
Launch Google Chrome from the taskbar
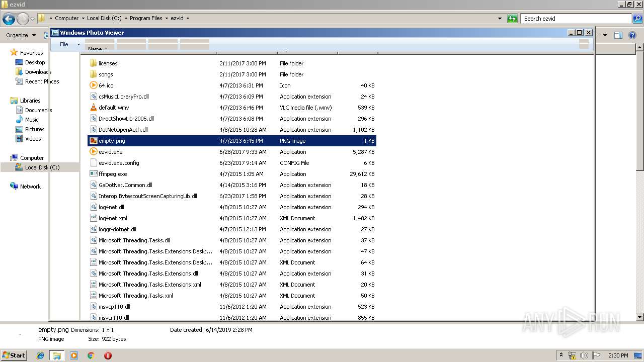tap(91, 355)
